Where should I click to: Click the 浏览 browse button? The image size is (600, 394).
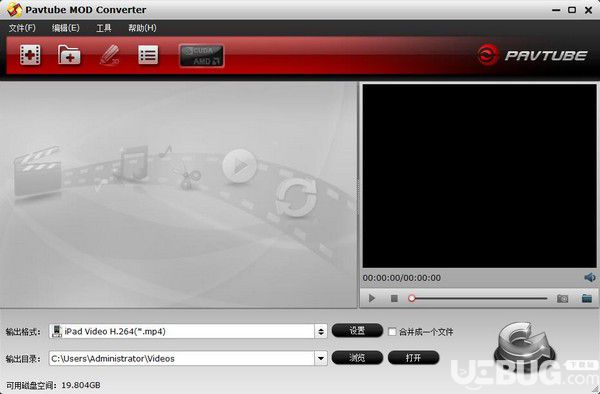pyautogui.click(x=357, y=358)
